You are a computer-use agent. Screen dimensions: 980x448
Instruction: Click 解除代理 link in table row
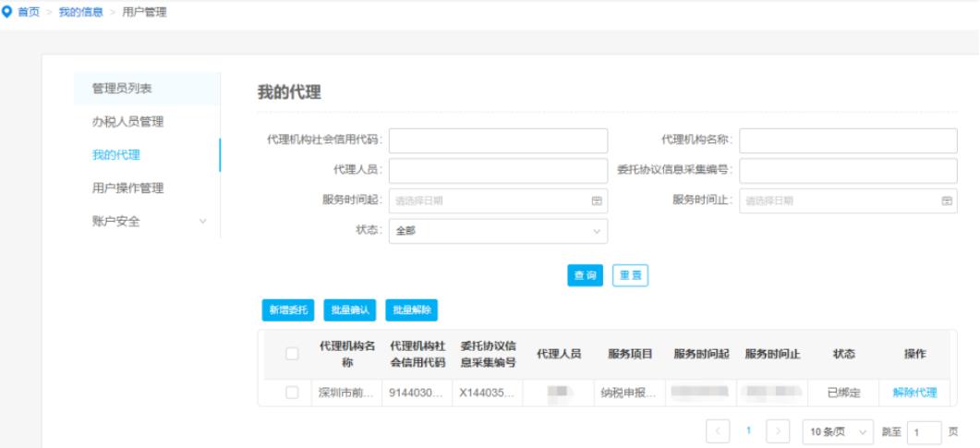(x=914, y=393)
